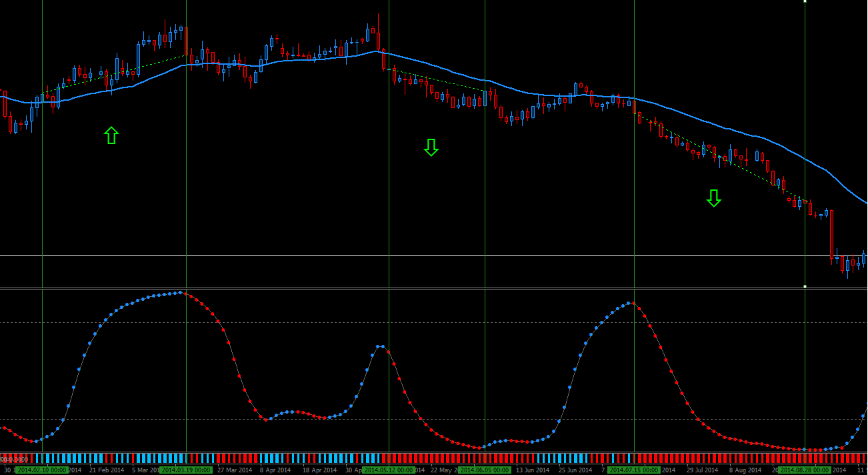This screenshot has height=475, width=868.
Task: Click the 13 Jun 2014 axis label
Action: coord(532,470)
